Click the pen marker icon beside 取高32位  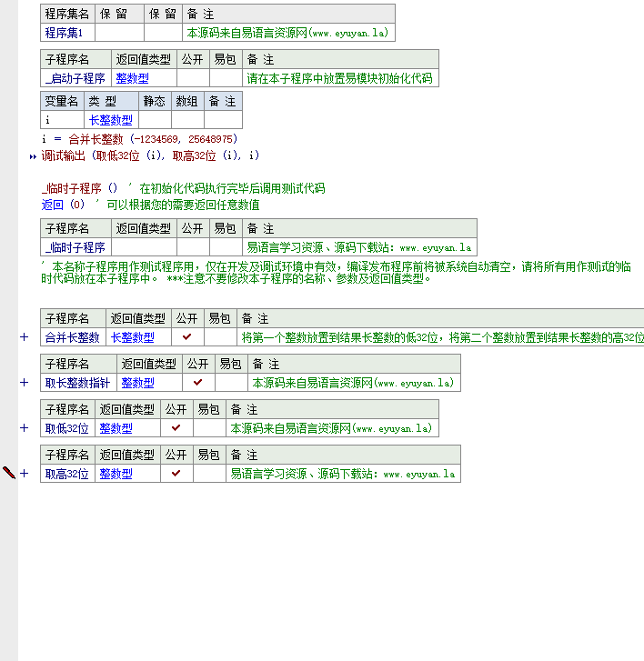coord(9,473)
